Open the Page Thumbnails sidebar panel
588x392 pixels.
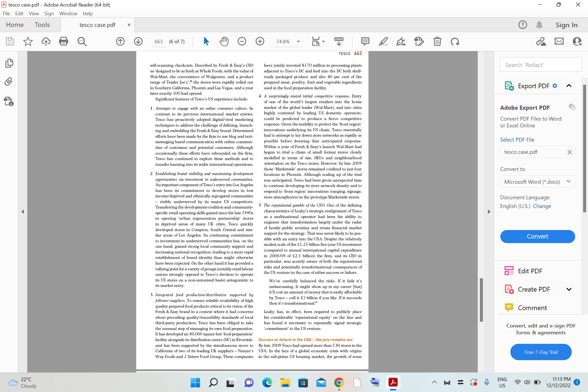9,63
